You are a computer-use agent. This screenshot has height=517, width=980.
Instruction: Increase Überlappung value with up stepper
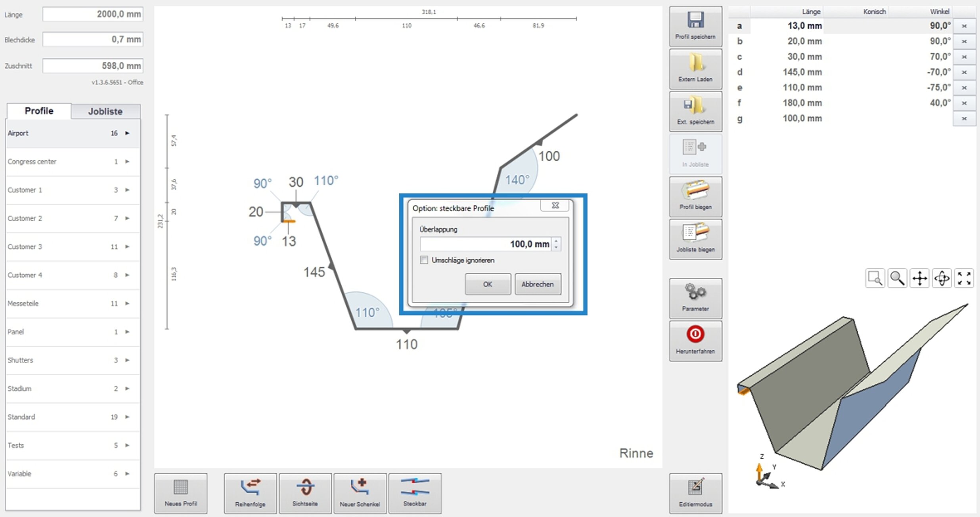click(x=556, y=240)
